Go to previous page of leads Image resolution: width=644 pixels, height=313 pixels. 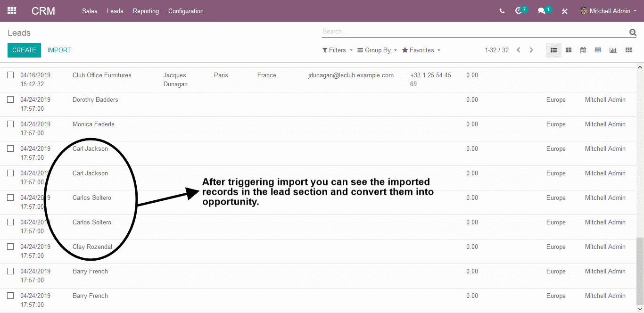[x=518, y=50]
